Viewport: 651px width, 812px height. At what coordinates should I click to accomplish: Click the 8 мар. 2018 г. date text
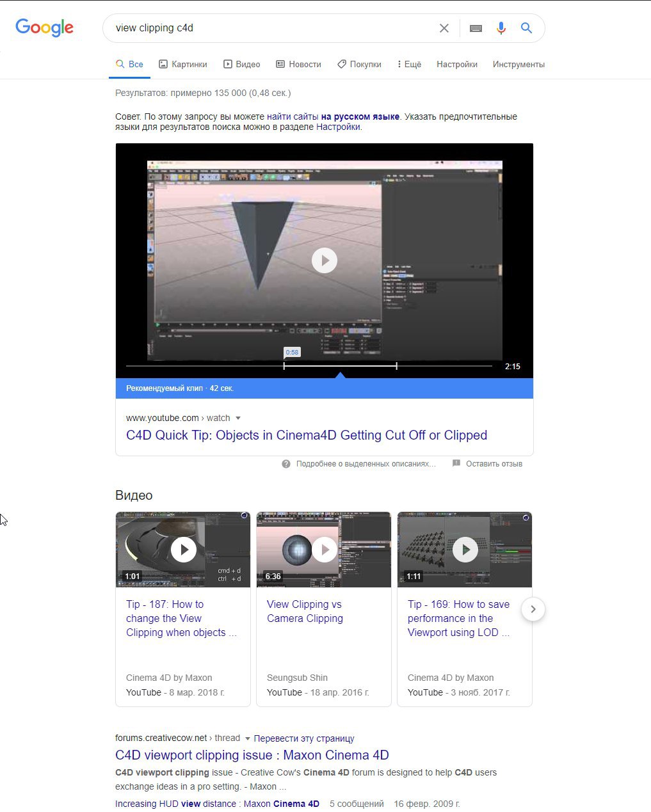[x=197, y=692]
